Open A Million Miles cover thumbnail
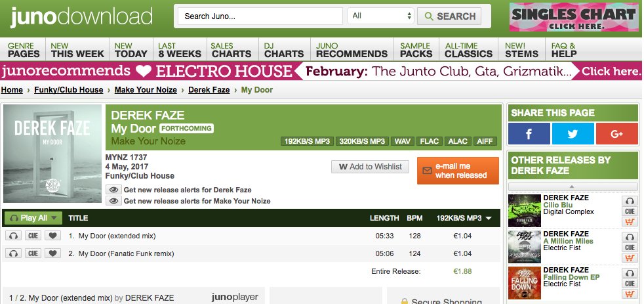The image size is (644, 304). [x=525, y=247]
